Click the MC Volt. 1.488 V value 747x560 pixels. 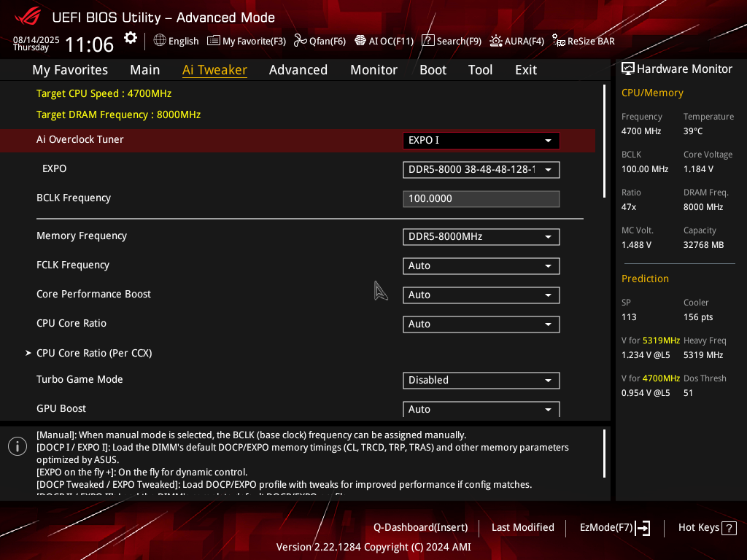[636, 245]
